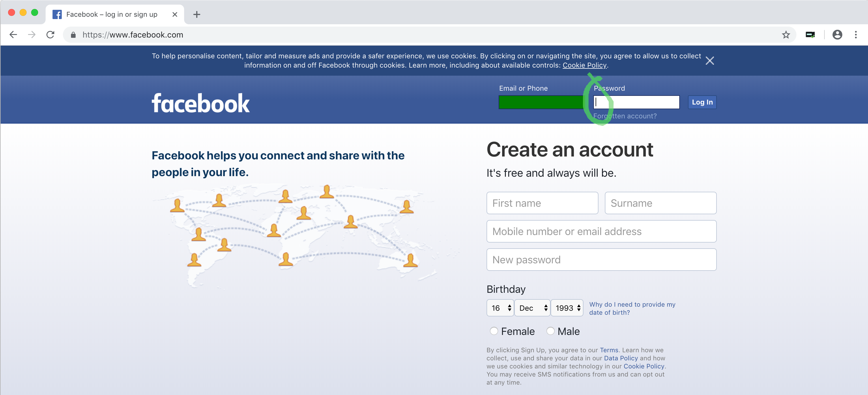Open the Cookie Policy link in sign-up terms
868x395 pixels.
(x=643, y=366)
